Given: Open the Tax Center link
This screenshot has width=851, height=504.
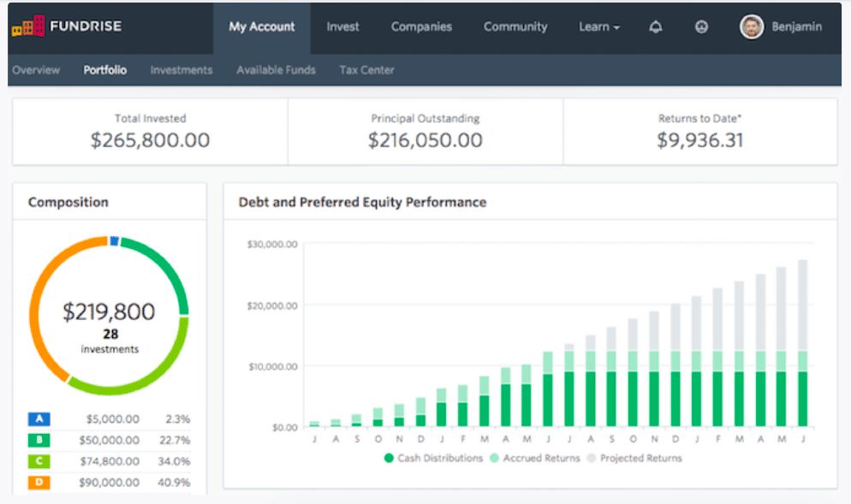Looking at the screenshot, I should pyautogui.click(x=366, y=70).
